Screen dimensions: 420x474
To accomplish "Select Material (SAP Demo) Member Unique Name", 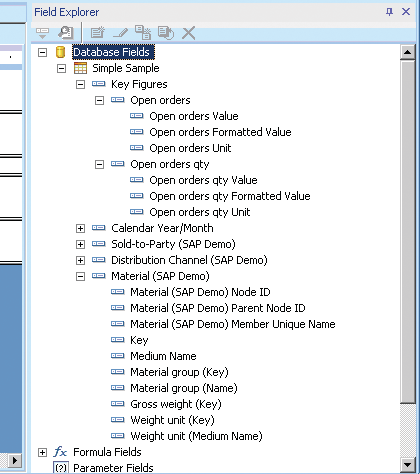I will 233,324.
